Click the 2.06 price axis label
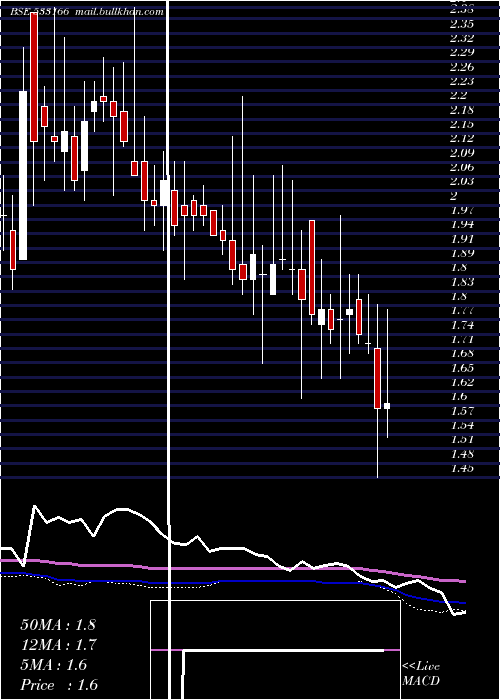This screenshot has height=700, width=500. click(462, 167)
